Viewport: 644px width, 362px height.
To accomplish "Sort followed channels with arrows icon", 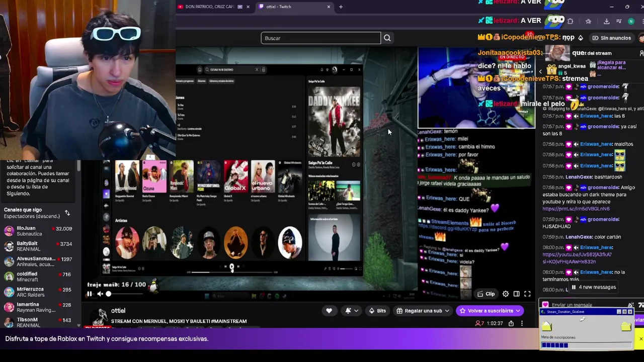I will coord(67,213).
